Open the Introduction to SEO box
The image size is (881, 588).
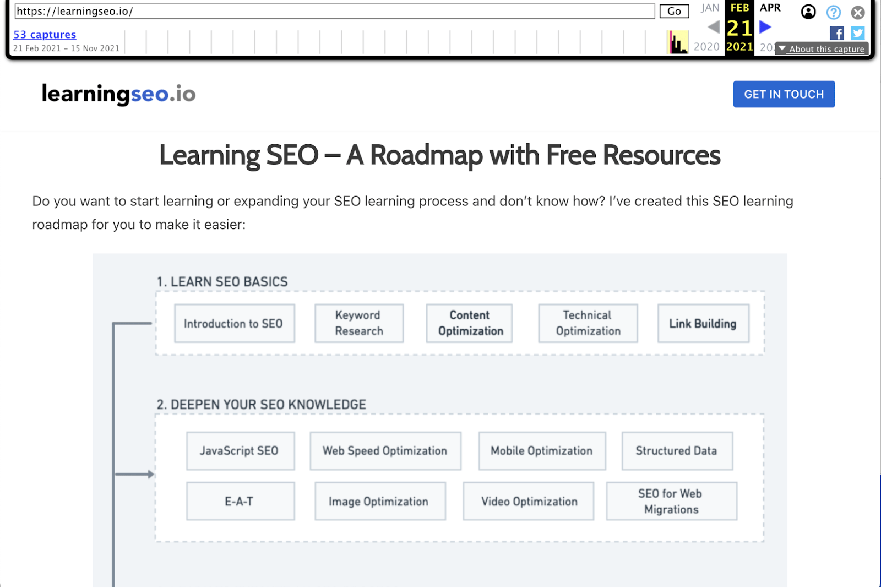point(234,323)
